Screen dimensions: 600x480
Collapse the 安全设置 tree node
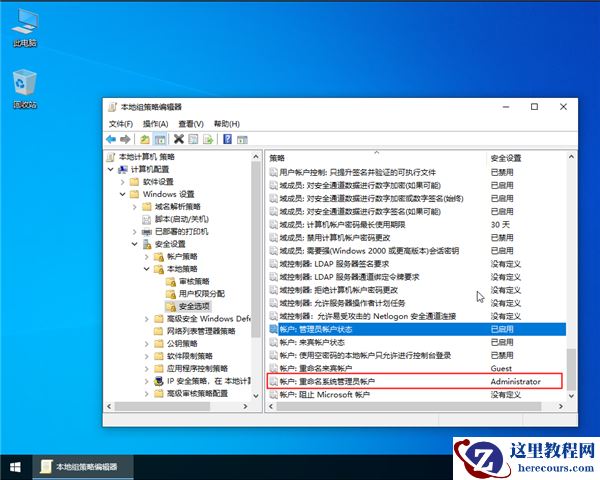tap(135, 244)
